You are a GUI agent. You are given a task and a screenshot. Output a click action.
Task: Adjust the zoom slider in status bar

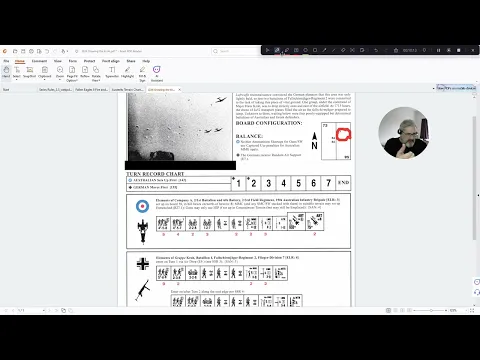pyautogui.click(x=431, y=310)
